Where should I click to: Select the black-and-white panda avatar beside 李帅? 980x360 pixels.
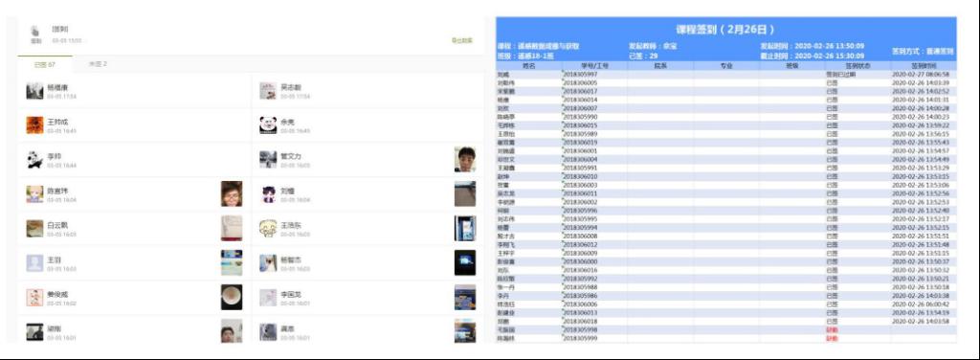(35, 159)
